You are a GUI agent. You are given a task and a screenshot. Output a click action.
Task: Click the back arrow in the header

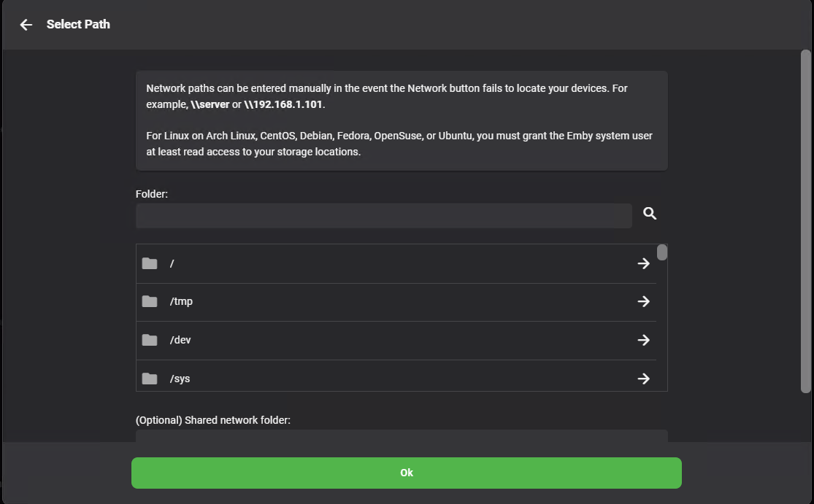point(26,24)
